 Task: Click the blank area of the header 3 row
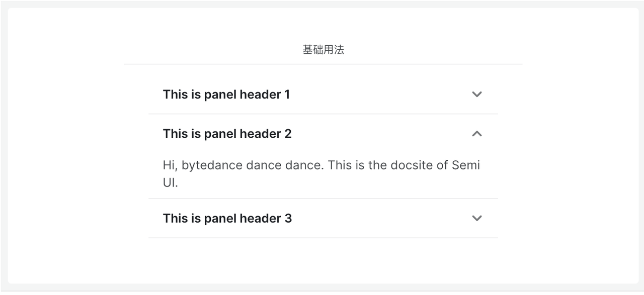(x=381, y=218)
